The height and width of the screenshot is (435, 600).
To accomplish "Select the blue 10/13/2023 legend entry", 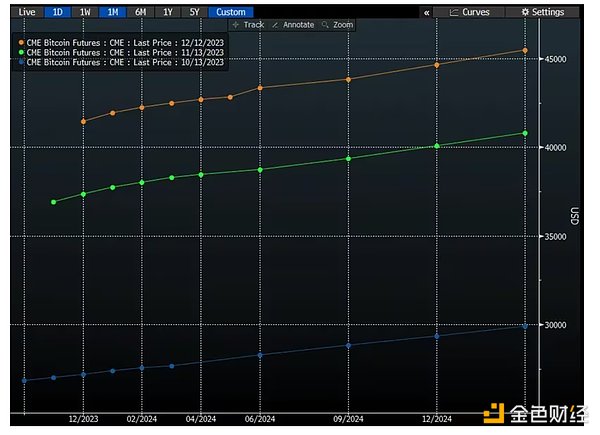I will (120, 62).
